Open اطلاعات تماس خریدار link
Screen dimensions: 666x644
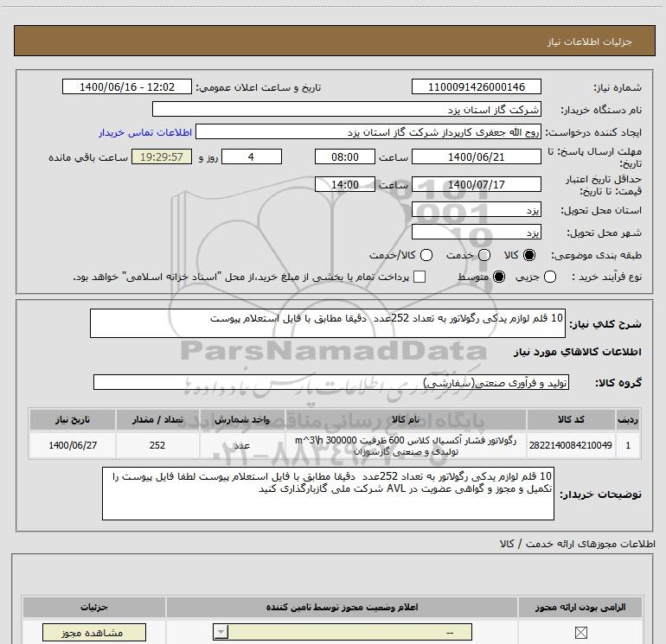[x=145, y=132]
